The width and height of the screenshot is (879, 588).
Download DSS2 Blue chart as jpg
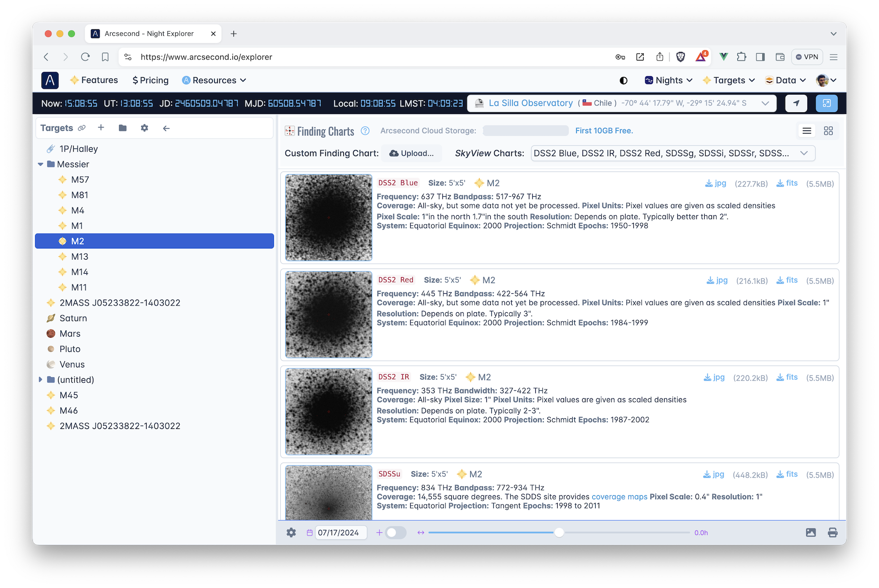pyautogui.click(x=716, y=183)
